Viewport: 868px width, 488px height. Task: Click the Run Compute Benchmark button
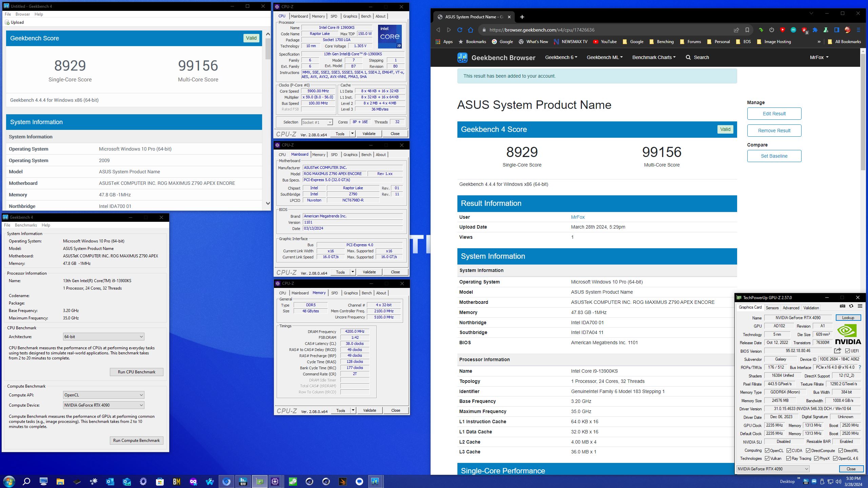pos(137,441)
